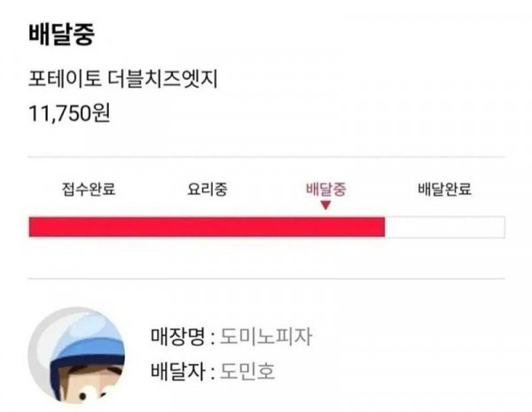Click the red filled part of progress bar
Viewport: 532px width, 412px height.
point(206,227)
